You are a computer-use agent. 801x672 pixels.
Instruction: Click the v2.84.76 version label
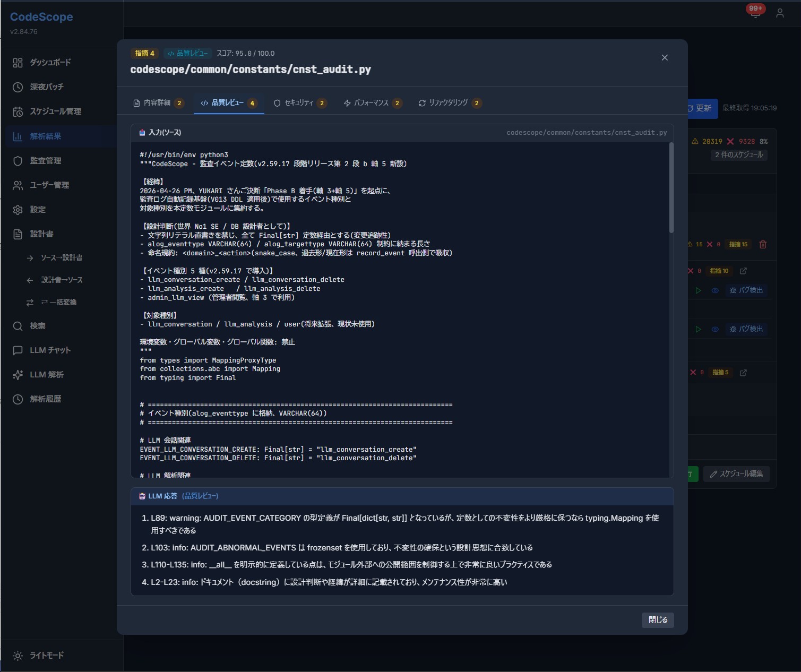click(x=24, y=32)
